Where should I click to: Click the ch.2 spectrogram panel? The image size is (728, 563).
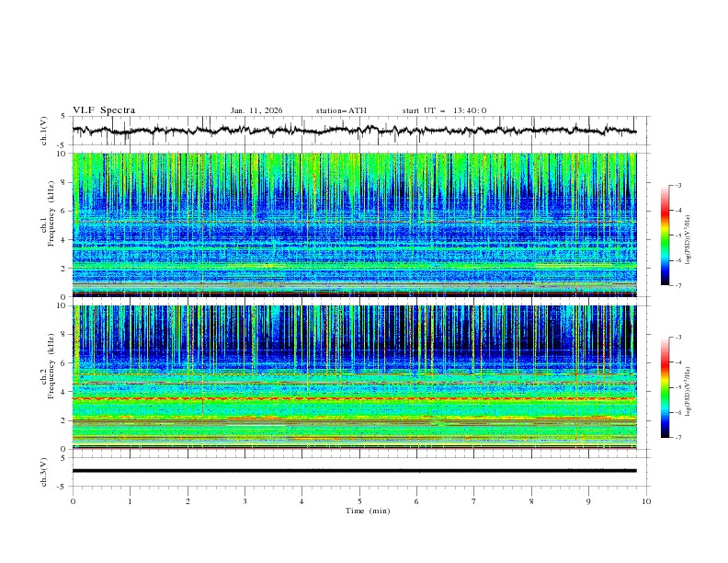point(354,377)
